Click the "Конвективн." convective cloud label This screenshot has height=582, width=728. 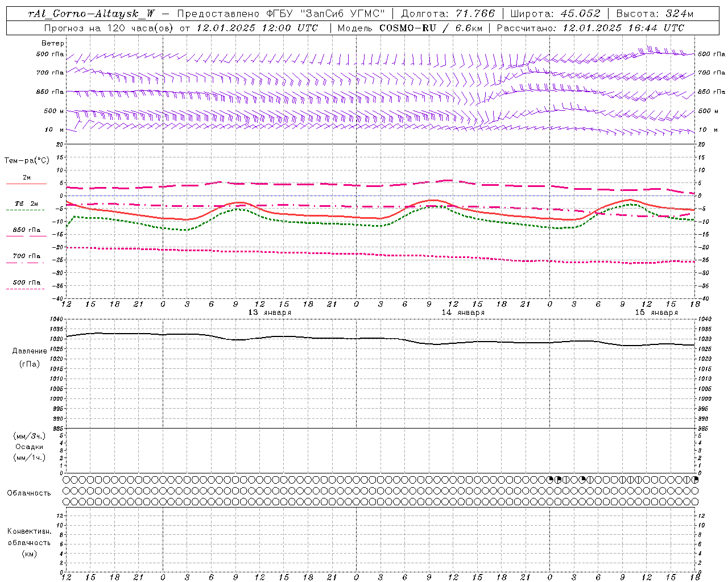tap(30, 531)
